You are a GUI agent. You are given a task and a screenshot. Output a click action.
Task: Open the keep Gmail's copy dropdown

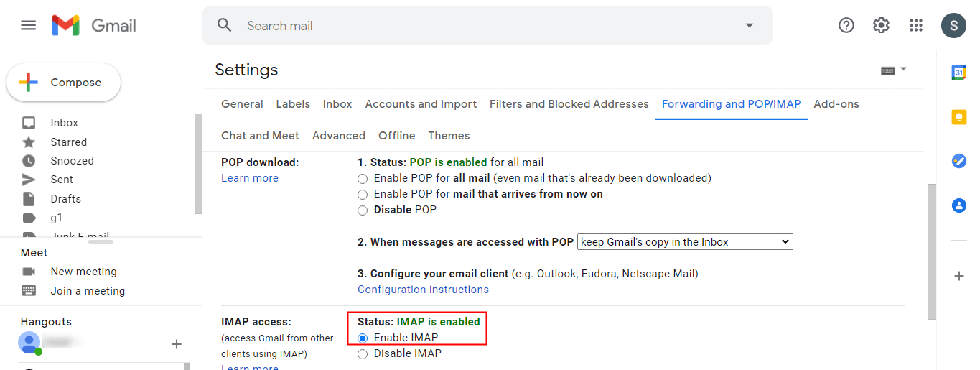click(684, 242)
